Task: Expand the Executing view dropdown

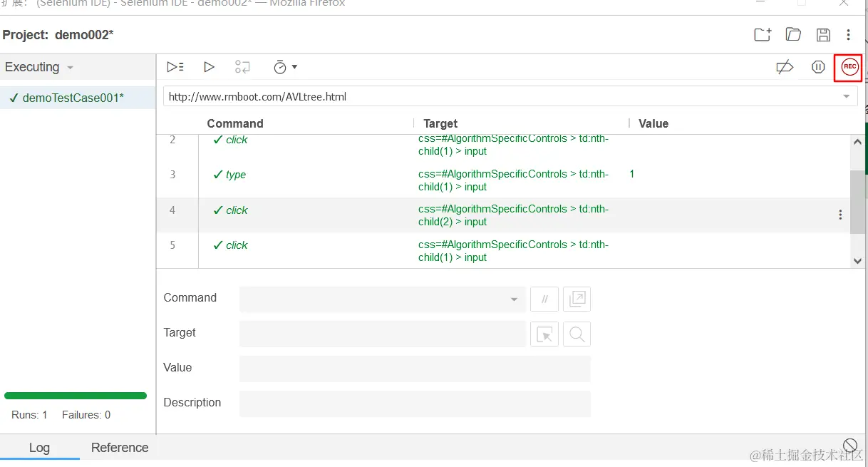Action: (71, 68)
